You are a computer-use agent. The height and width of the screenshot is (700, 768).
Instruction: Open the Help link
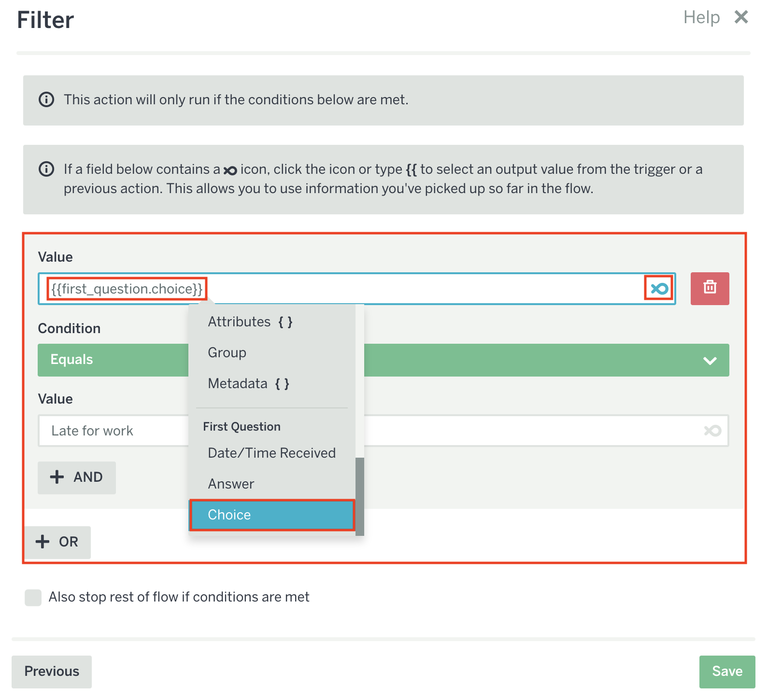(701, 17)
